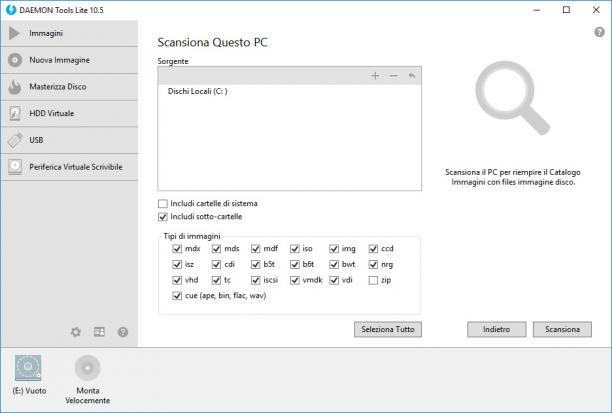The width and height of the screenshot is (612, 413).
Task: Select USB in the sidebar
Action: point(69,140)
